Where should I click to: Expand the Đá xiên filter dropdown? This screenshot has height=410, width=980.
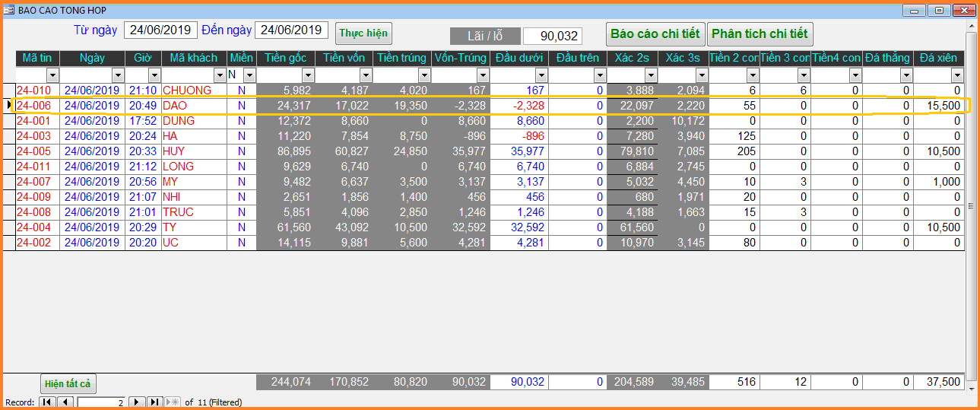pos(957,75)
